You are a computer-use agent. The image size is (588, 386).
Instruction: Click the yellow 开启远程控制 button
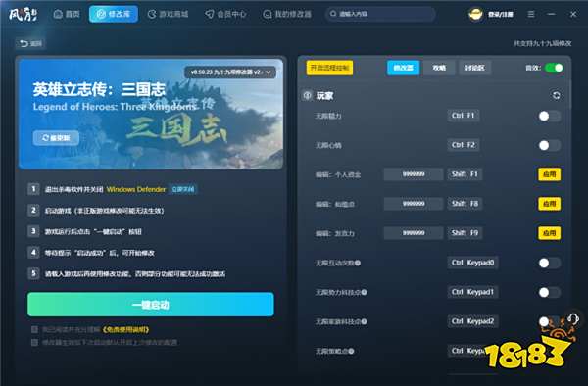click(x=329, y=68)
